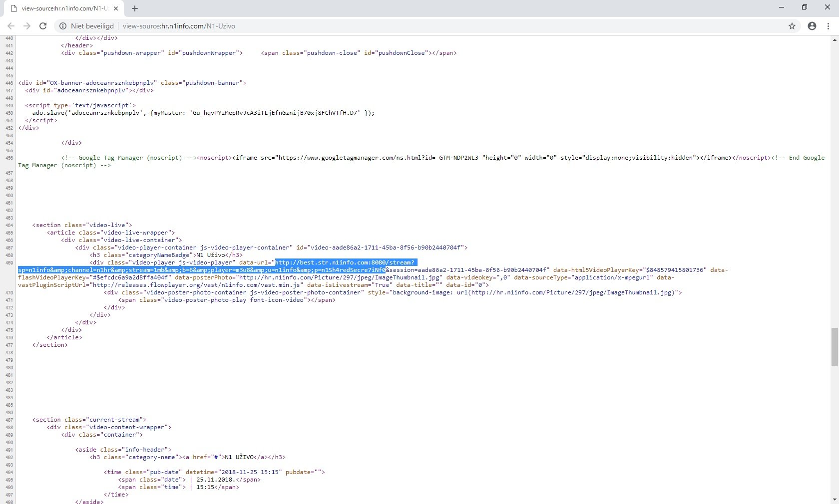The height and width of the screenshot is (504, 839).
Task: Open Chrome's three-dot menu
Action: click(x=828, y=26)
